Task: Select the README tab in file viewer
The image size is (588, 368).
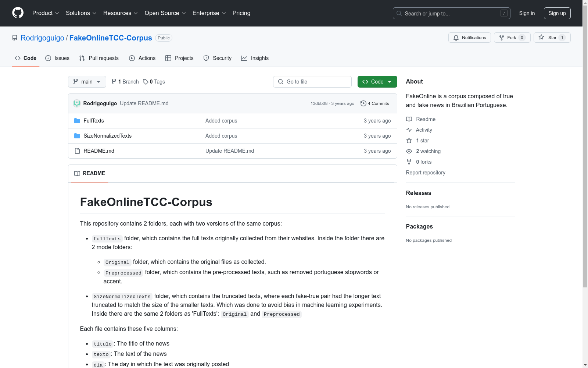Action: click(90, 173)
